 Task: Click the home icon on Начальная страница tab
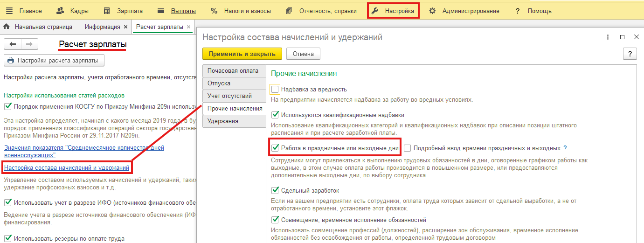[7, 27]
